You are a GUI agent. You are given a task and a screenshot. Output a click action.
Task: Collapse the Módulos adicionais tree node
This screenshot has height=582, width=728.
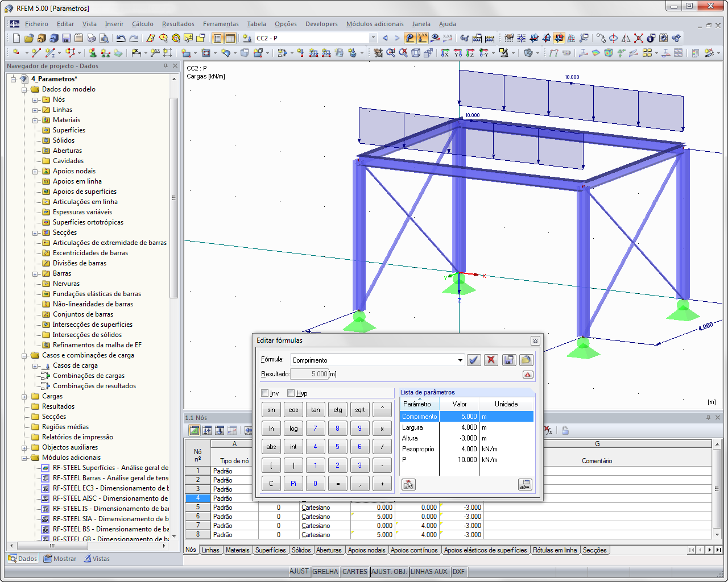(x=24, y=458)
